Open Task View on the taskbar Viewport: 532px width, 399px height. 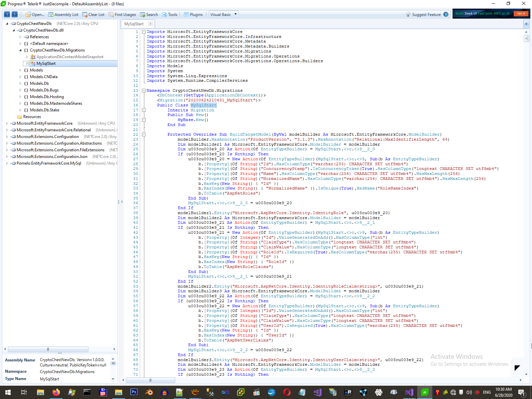click(x=24, y=392)
